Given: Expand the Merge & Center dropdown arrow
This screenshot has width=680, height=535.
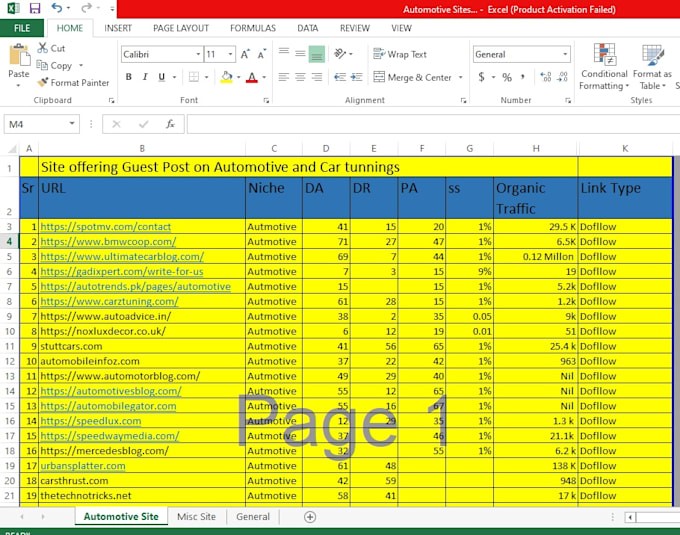Looking at the screenshot, I should click(x=461, y=78).
